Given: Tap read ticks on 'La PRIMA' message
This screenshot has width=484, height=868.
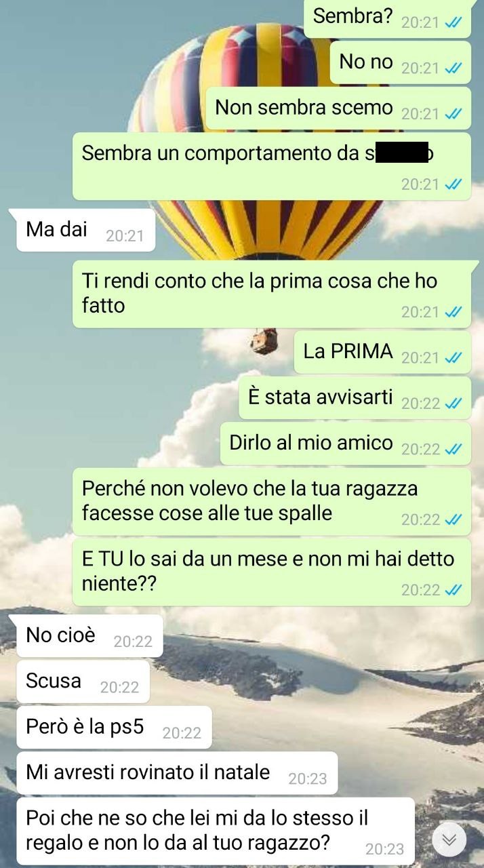Looking at the screenshot, I should pos(453,358).
